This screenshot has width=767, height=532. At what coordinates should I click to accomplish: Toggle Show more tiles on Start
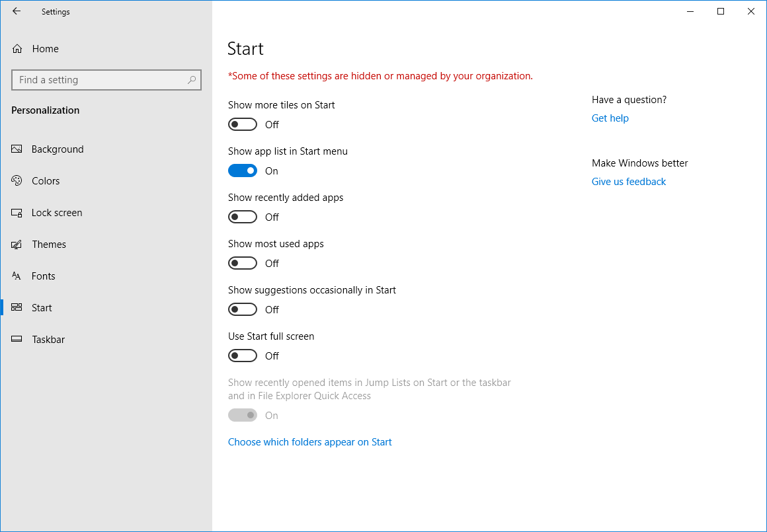pos(243,125)
